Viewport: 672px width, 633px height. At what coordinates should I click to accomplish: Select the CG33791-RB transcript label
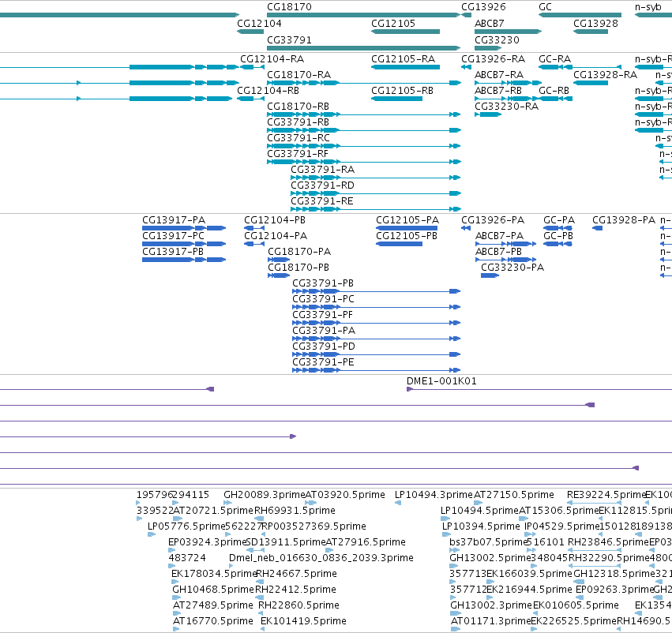pyautogui.click(x=298, y=122)
